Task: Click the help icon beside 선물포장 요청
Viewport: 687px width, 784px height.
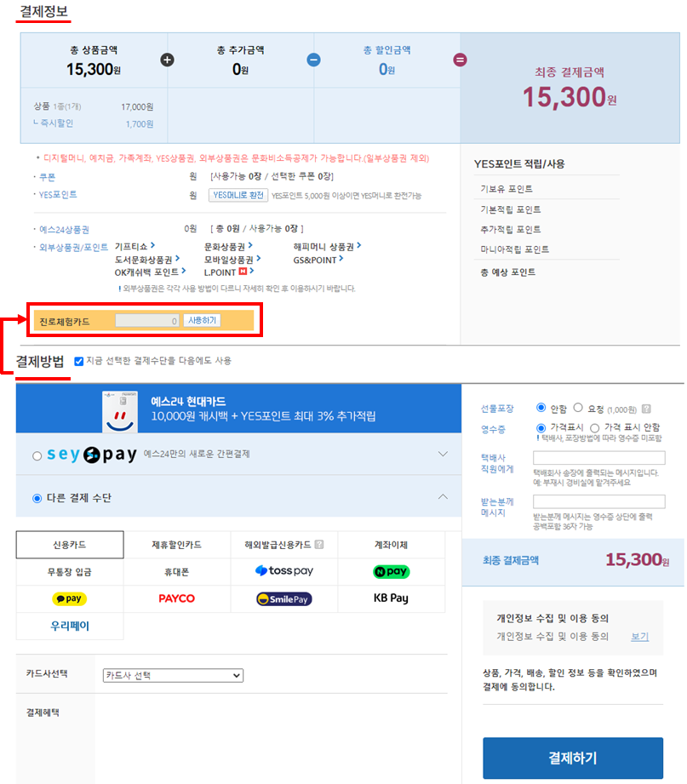Action: 646,409
